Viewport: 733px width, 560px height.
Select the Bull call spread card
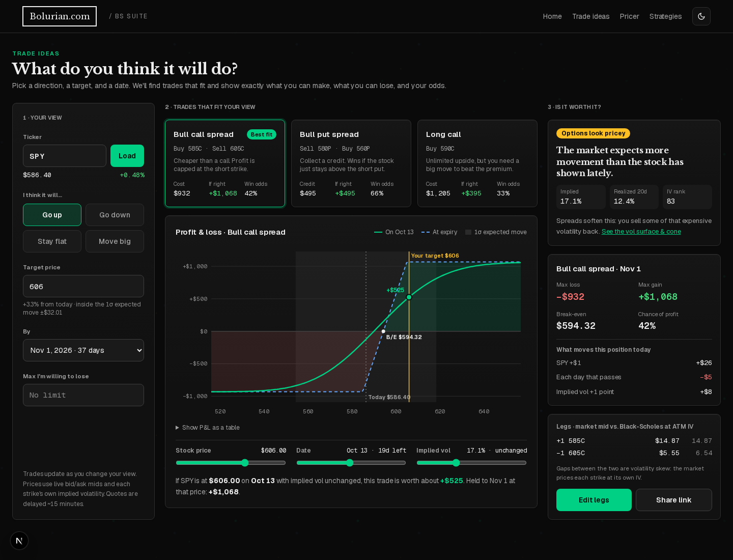(x=225, y=163)
